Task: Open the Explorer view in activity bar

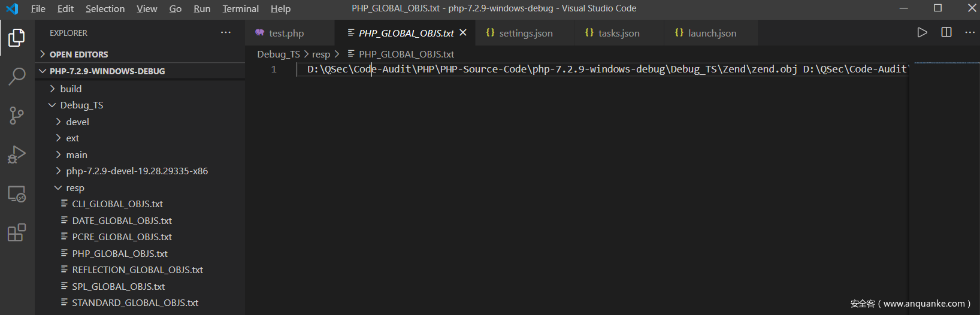Action: [x=17, y=38]
